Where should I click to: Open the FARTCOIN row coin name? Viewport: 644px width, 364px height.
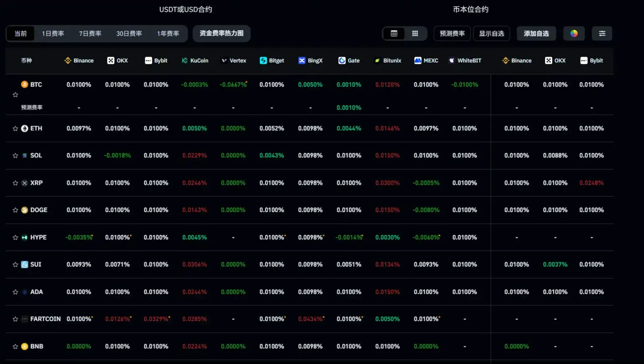coord(45,319)
